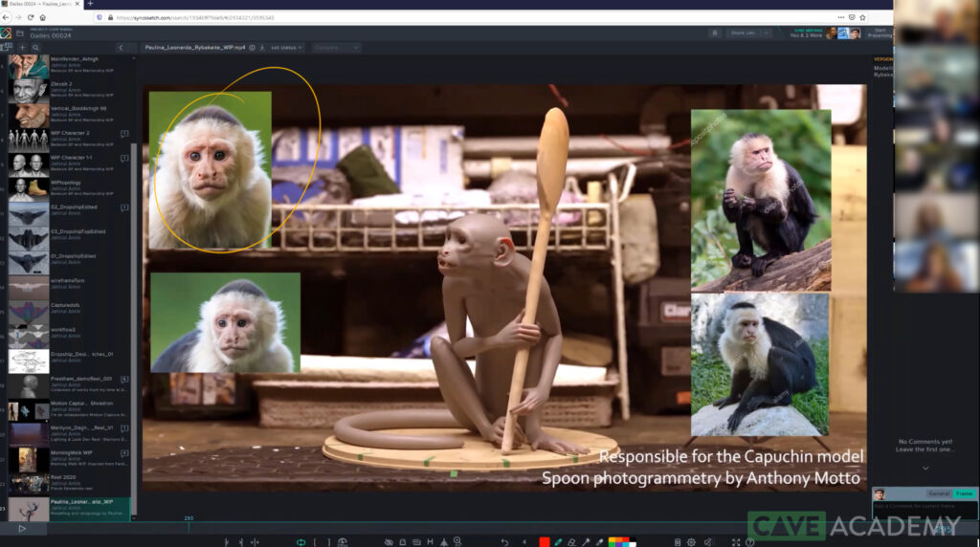This screenshot has height=547, width=980.
Task: Select the eyedropper tool
Action: [x=599, y=542]
